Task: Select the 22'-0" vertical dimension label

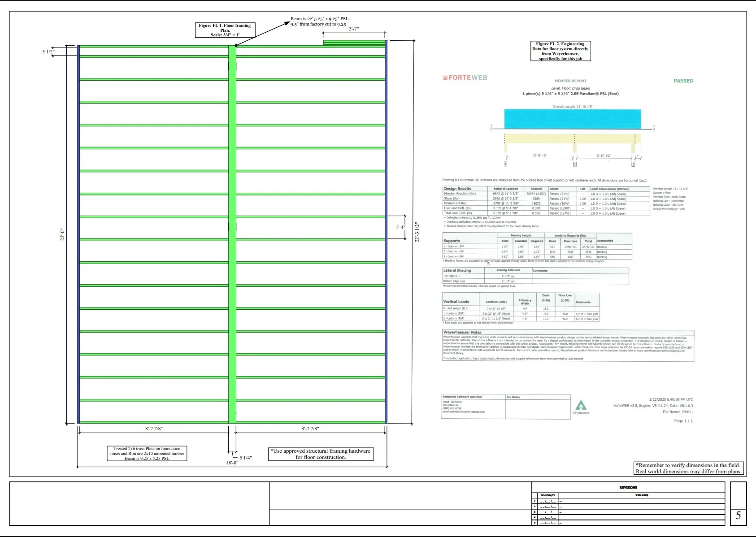Action: (62, 234)
